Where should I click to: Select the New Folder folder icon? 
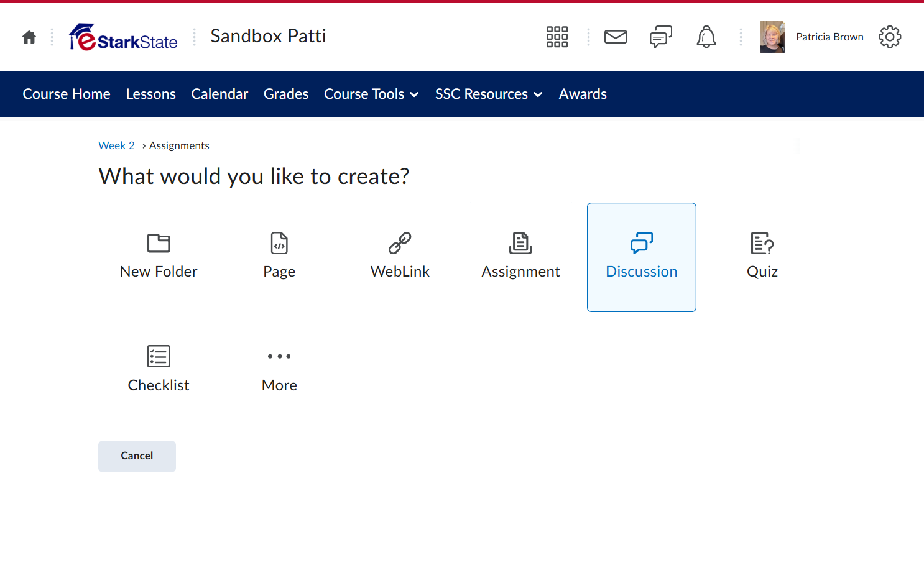[159, 243]
